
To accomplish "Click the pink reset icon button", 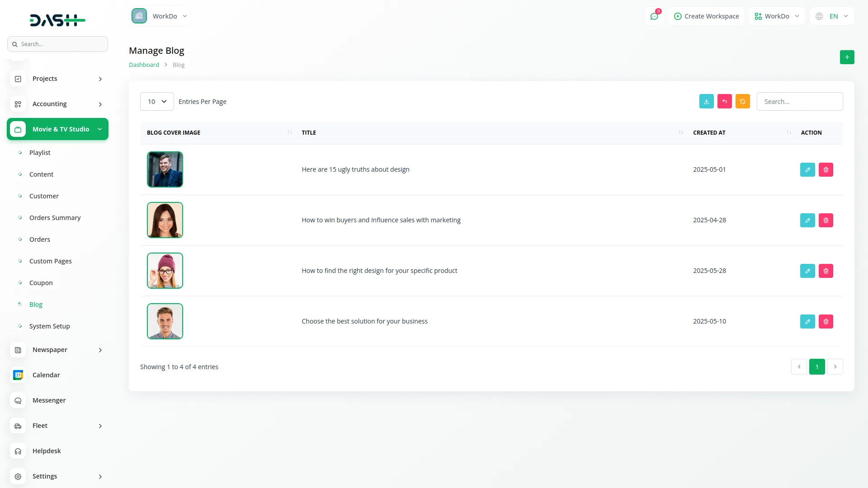I will (x=724, y=102).
